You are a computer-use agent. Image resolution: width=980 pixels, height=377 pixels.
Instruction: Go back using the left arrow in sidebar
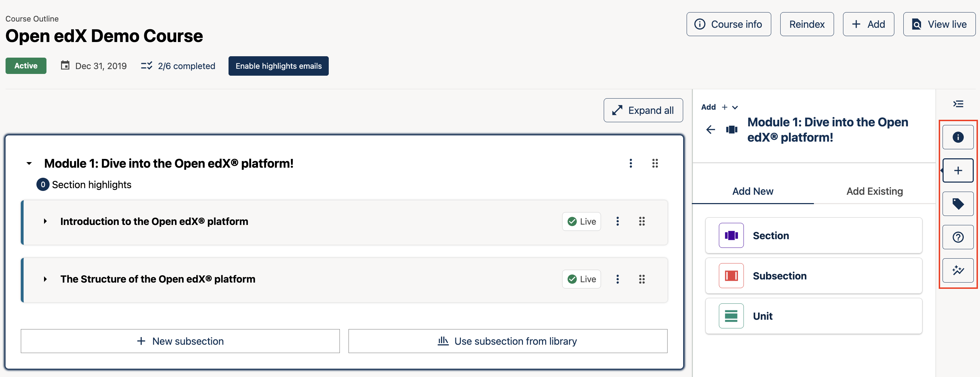(710, 129)
